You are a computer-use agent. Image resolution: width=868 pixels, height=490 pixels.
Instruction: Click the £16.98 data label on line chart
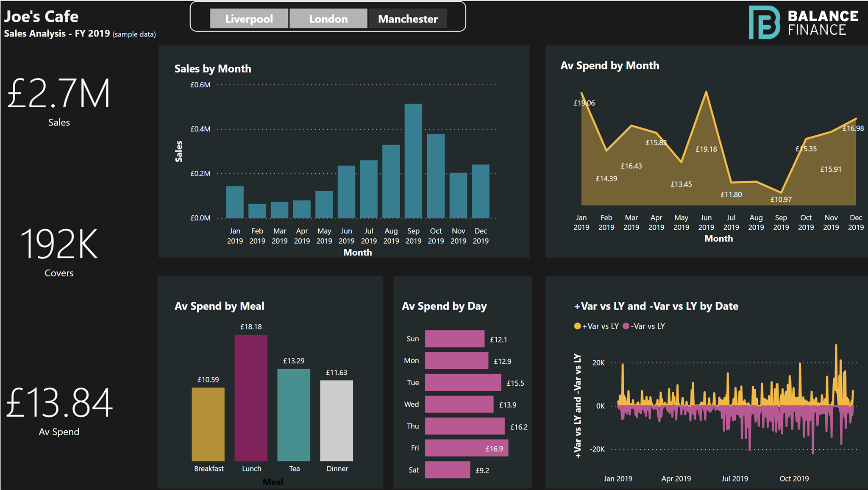(853, 128)
